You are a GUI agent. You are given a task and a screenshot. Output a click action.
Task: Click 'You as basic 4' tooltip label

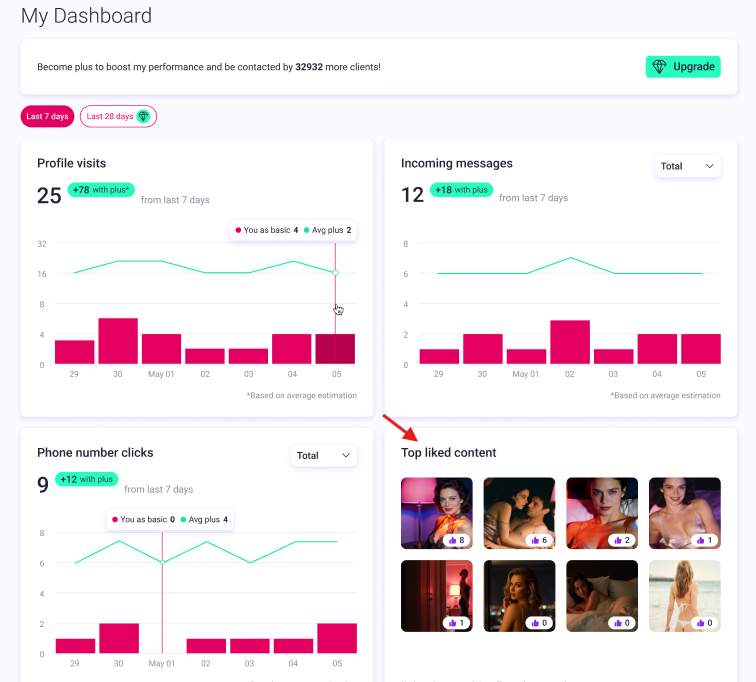267,230
